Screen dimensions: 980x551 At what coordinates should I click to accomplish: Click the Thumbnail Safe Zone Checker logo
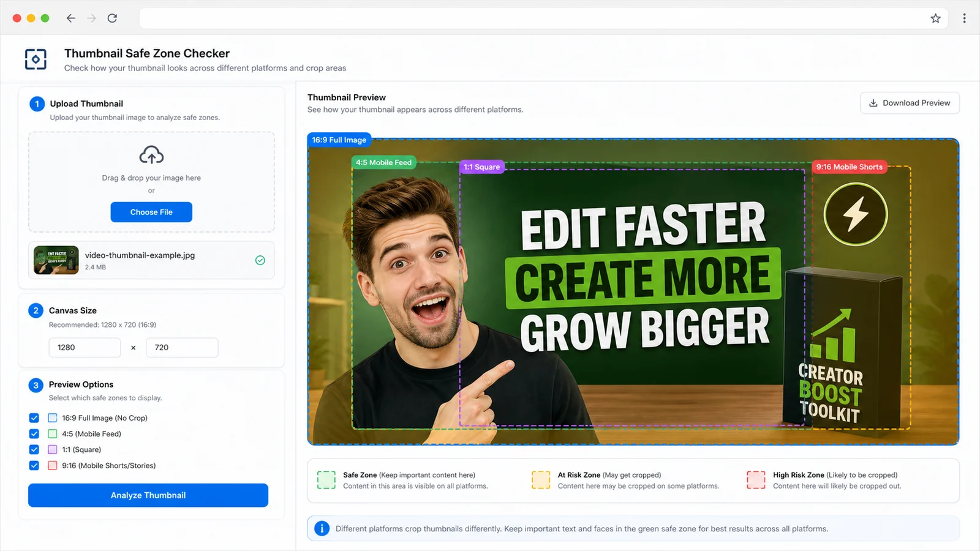pyautogui.click(x=36, y=59)
